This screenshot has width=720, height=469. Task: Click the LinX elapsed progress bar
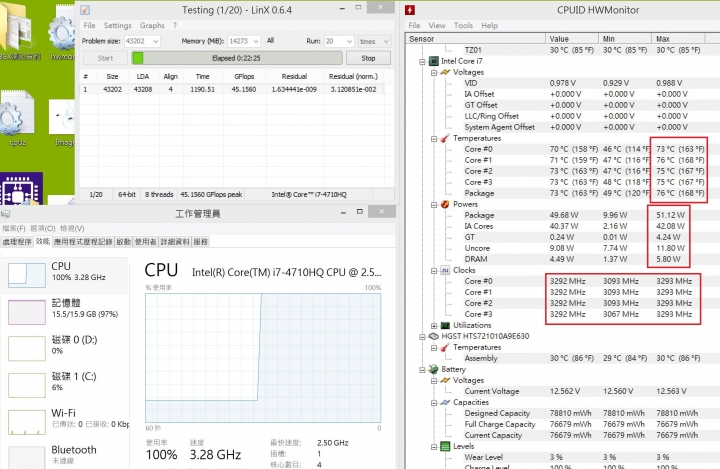(x=237, y=58)
